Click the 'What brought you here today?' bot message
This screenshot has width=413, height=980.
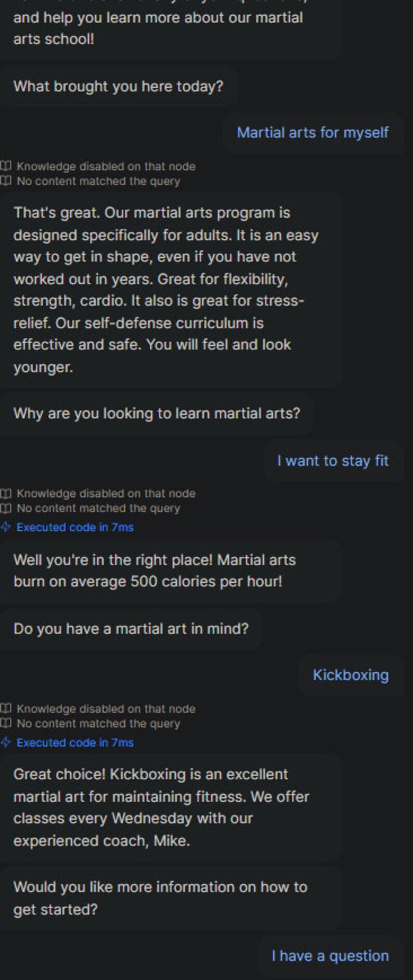click(118, 86)
